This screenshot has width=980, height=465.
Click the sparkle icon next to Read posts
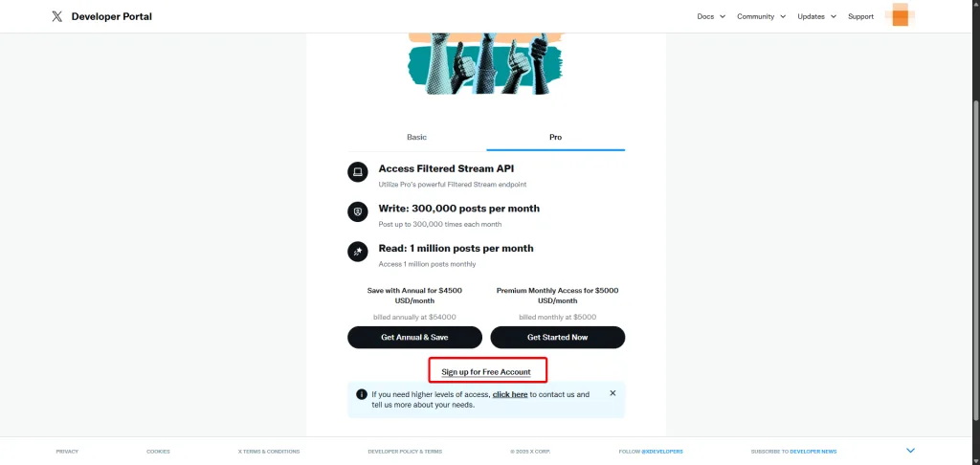pyautogui.click(x=358, y=252)
